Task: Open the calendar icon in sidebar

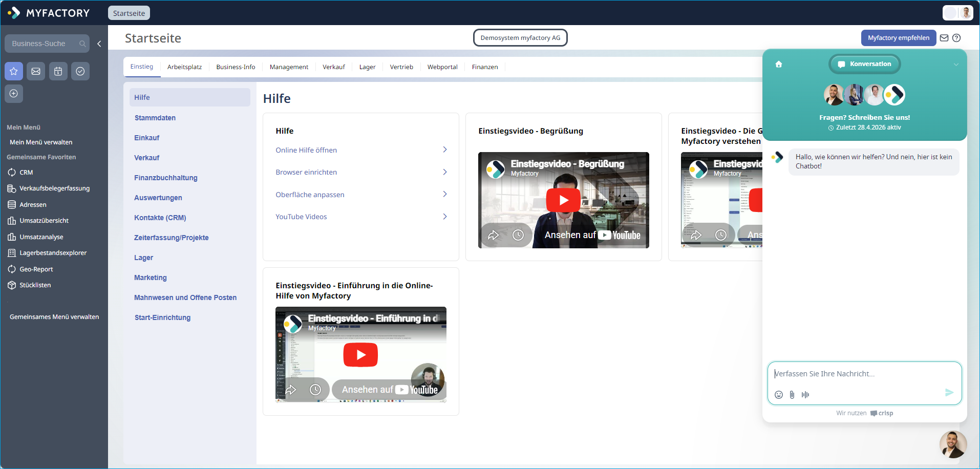Action: [58, 71]
